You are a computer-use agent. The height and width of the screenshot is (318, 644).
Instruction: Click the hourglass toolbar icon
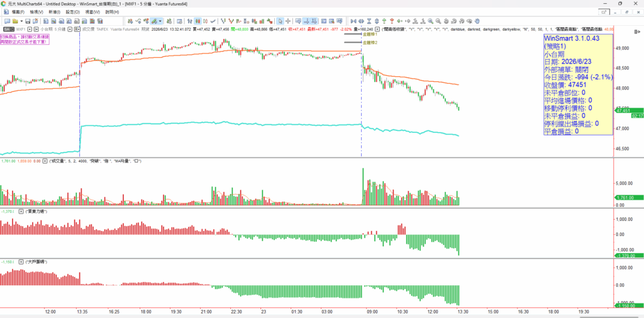[x=369, y=21]
